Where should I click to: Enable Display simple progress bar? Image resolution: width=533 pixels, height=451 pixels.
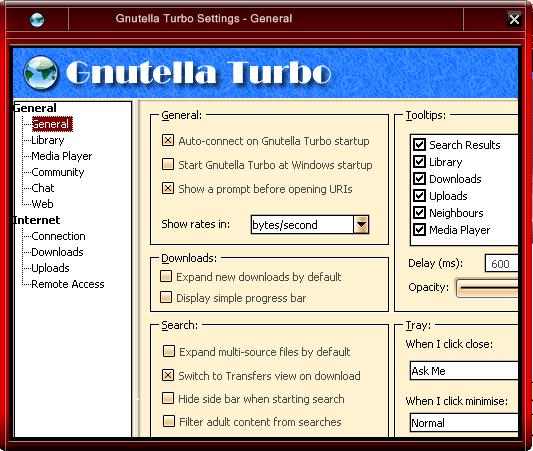166,297
